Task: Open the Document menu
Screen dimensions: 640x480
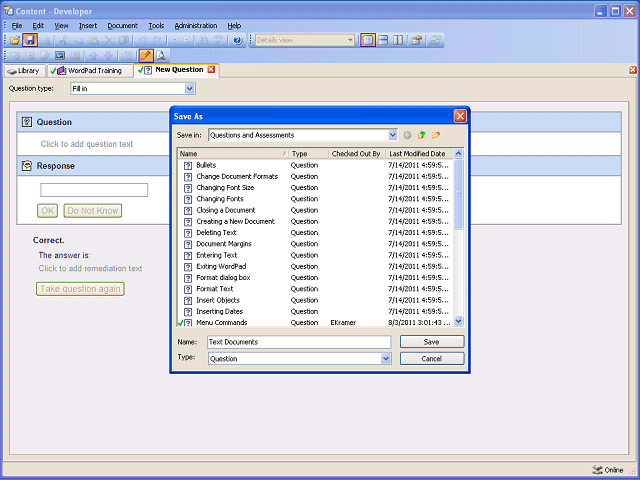Action: click(122, 26)
